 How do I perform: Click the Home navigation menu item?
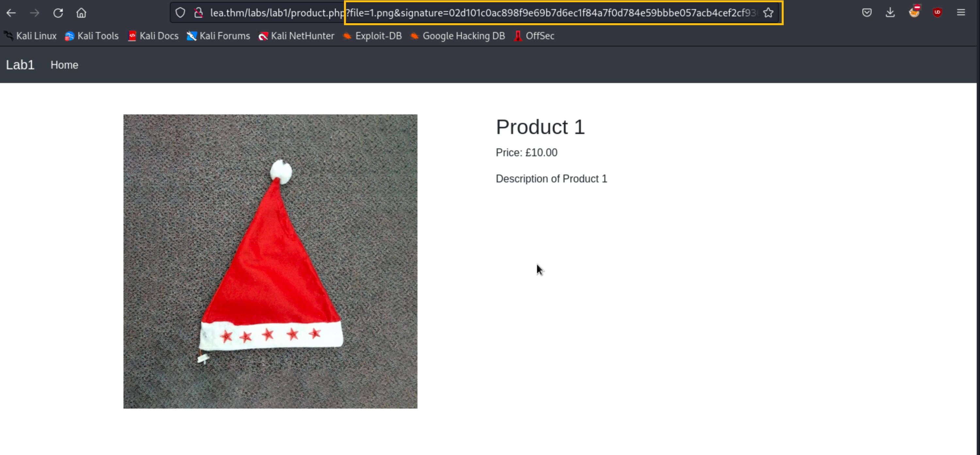click(64, 65)
